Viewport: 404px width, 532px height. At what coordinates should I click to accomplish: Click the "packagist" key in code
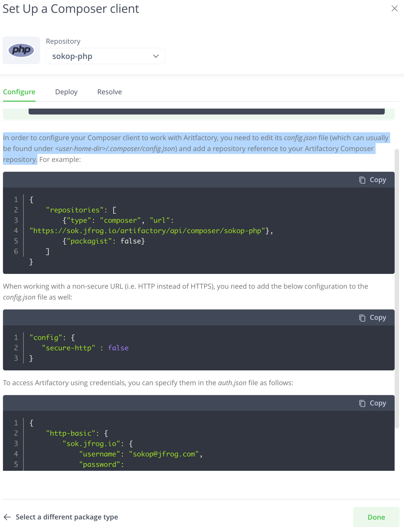[x=89, y=241]
